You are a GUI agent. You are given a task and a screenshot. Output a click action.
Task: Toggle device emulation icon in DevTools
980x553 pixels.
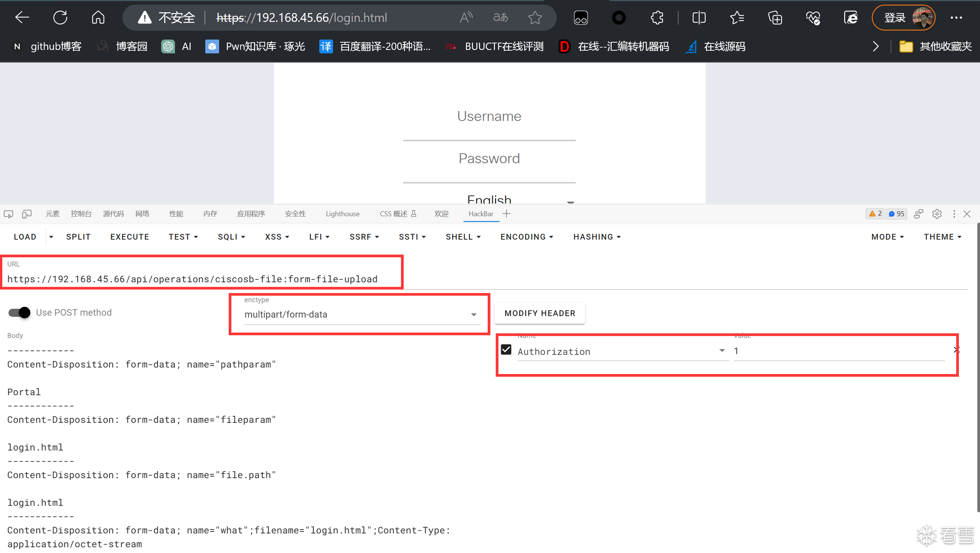click(26, 214)
